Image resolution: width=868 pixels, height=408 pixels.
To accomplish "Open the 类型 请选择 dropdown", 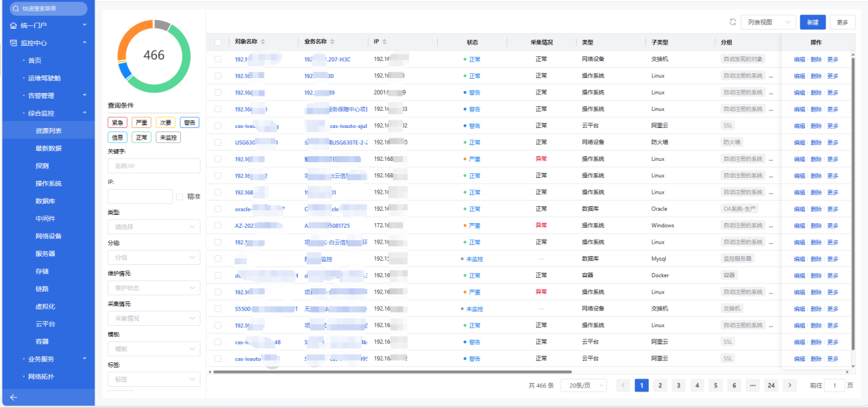I will pyautogui.click(x=153, y=227).
